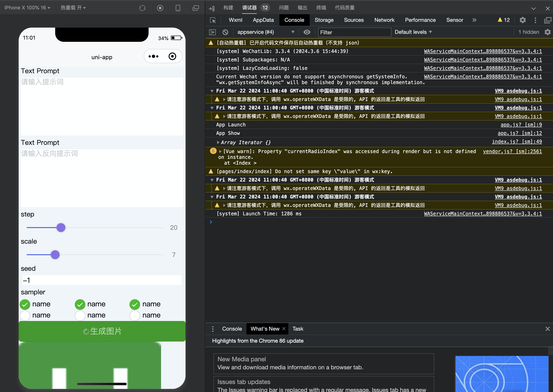Open the Network tab
553x392 pixels.
384,20
